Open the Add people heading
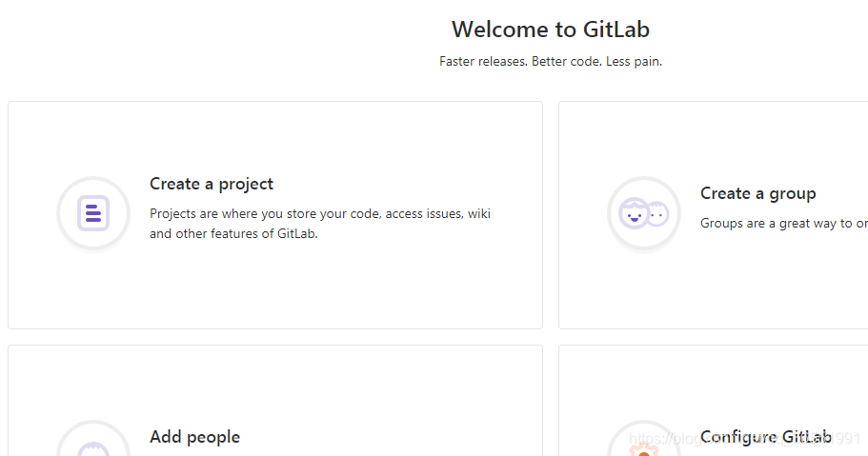The image size is (868, 456). point(195,437)
